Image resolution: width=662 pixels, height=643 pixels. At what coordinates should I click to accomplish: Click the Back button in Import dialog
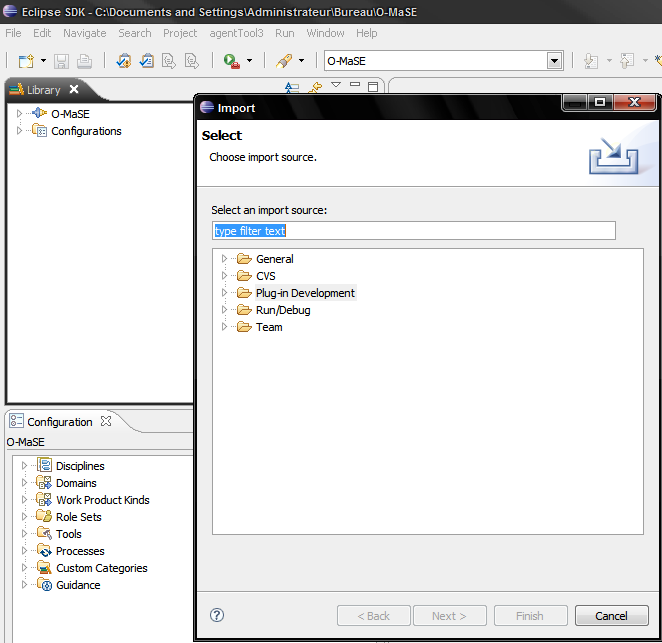click(374, 616)
